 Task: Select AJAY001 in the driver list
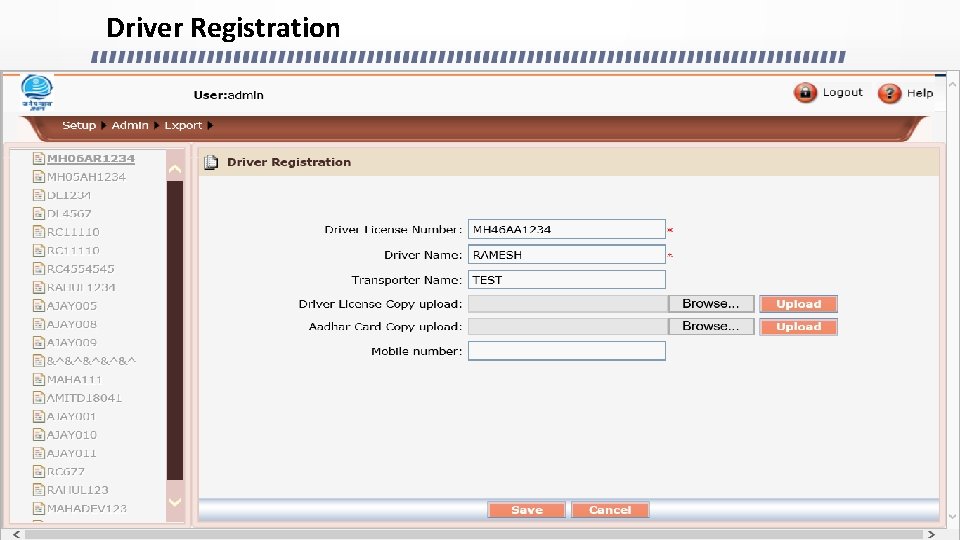click(72, 416)
